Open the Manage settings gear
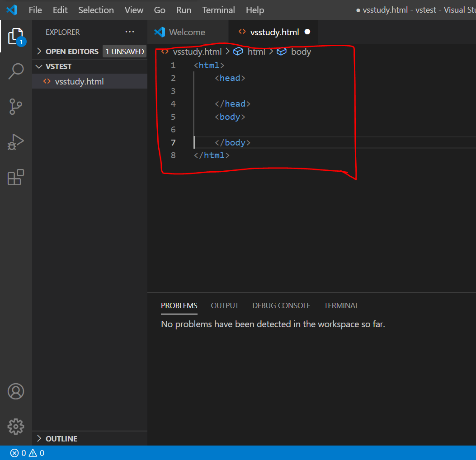 pos(16,426)
